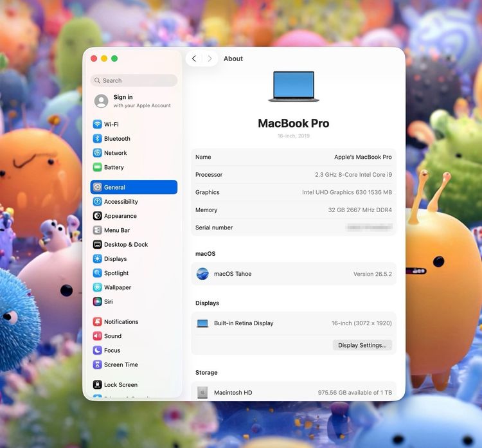Click the 16-inch, 2019 subtitle

294,136
